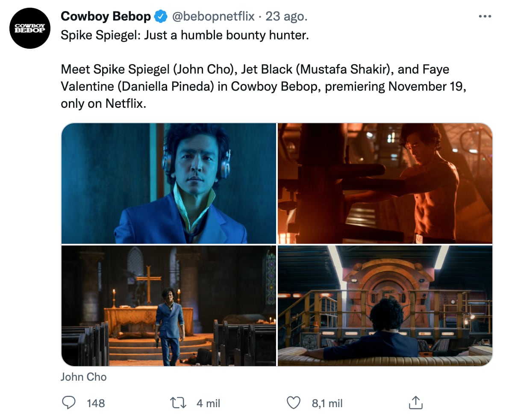
Task: Open the spaceship couch scene image
Action: pyautogui.click(x=385, y=305)
